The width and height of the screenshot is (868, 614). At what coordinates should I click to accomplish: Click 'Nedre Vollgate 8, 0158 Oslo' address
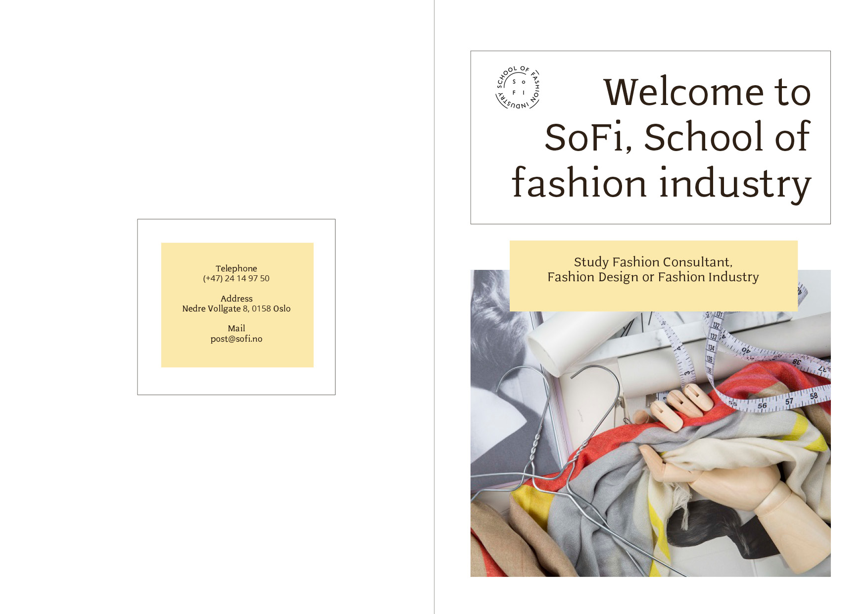point(236,308)
